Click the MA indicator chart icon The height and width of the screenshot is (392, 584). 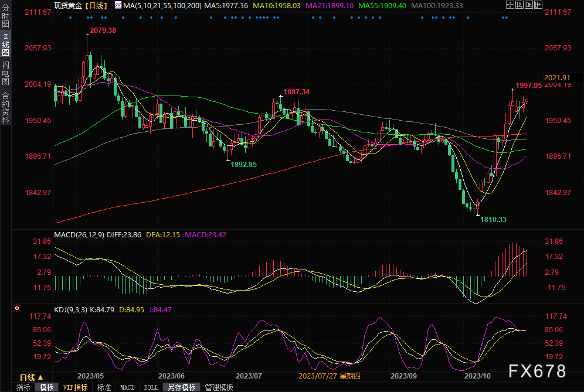[x=118, y=5]
